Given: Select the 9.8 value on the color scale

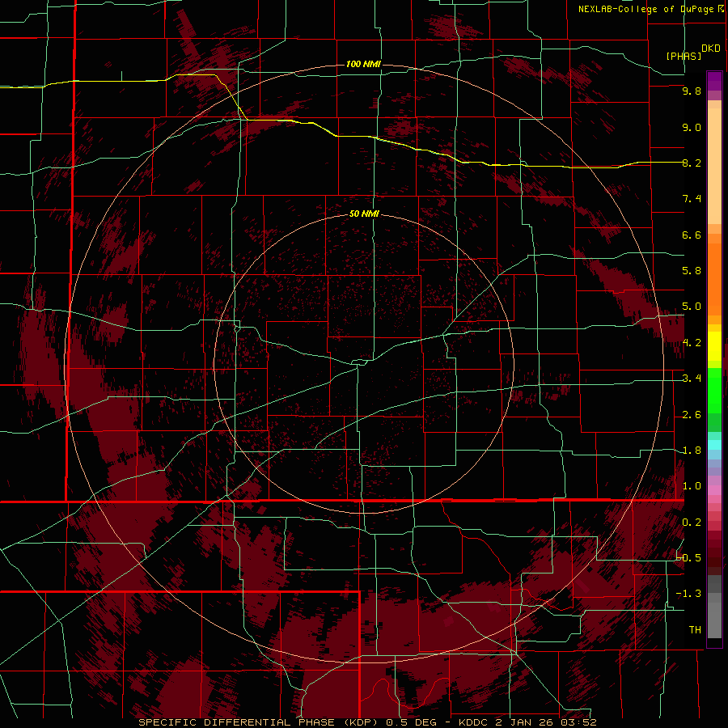Looking at the screenshot, I should (x=692, y=91).
